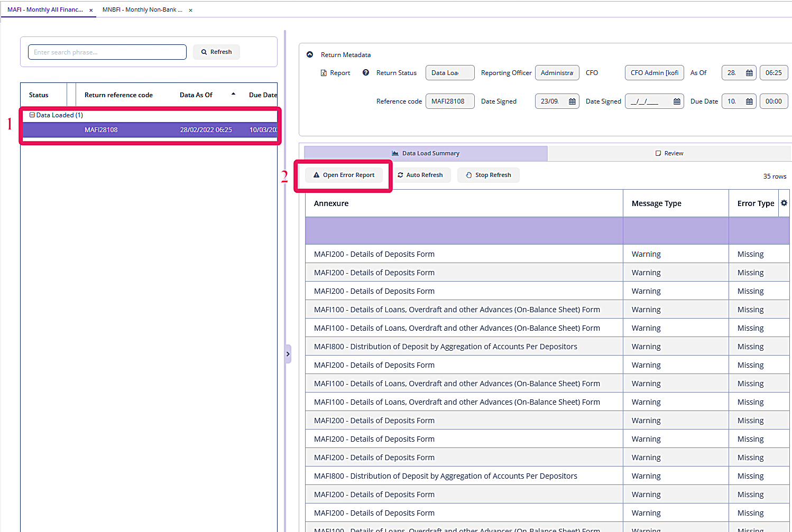The height and width of the screenshot is (532, 792).
Task: Open the MNBFI - Monthly Non-Bank tab
Action: [142, 9]
